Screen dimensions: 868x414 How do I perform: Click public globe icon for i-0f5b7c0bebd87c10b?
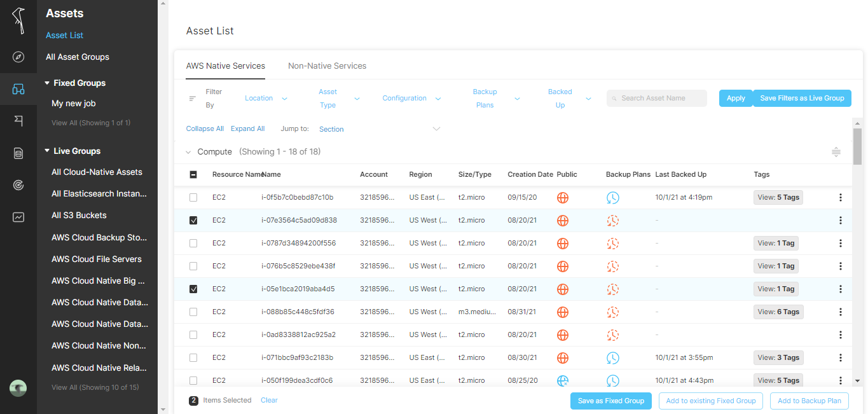click(x=563, y=198)
